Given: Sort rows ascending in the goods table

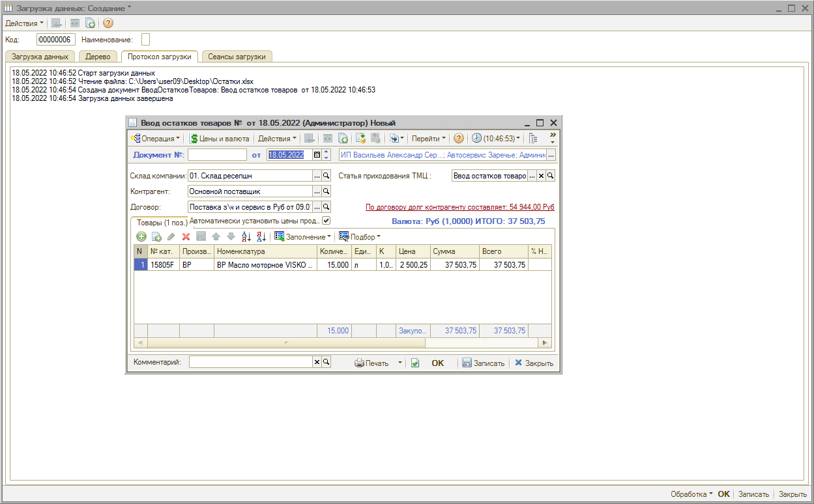Looking at the screenshot, I should tap(246, 237).
